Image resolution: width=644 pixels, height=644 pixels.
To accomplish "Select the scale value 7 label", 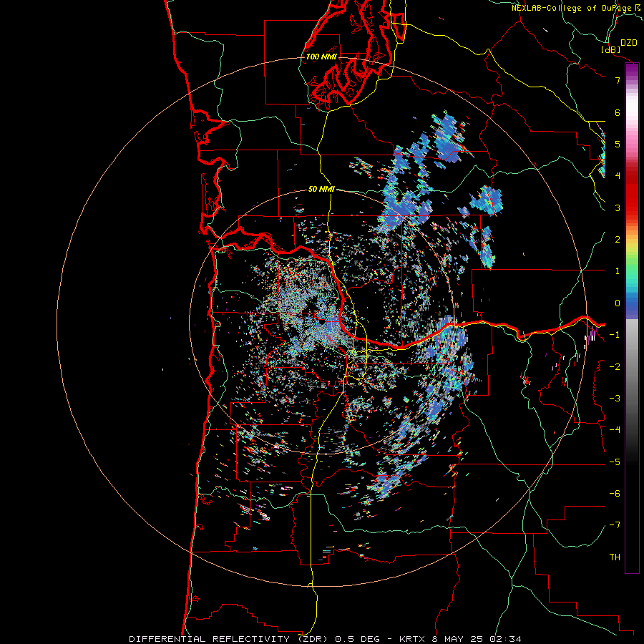I will [618, 80].
